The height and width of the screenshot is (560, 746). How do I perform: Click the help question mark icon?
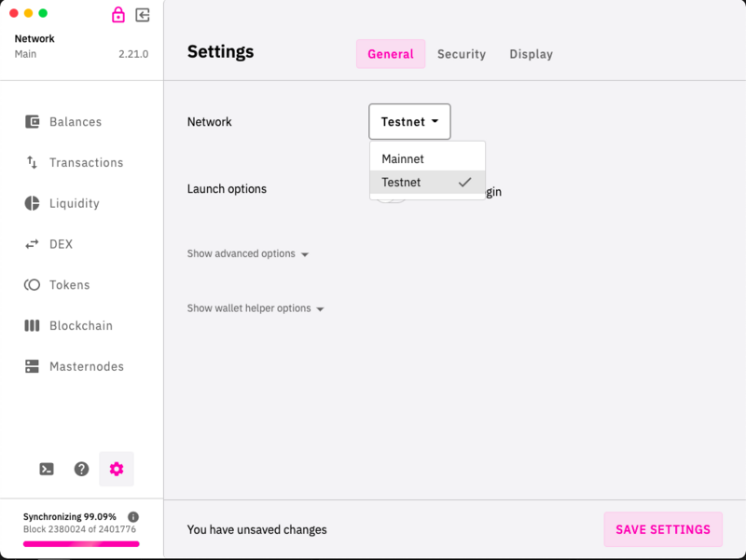(81, 470)
